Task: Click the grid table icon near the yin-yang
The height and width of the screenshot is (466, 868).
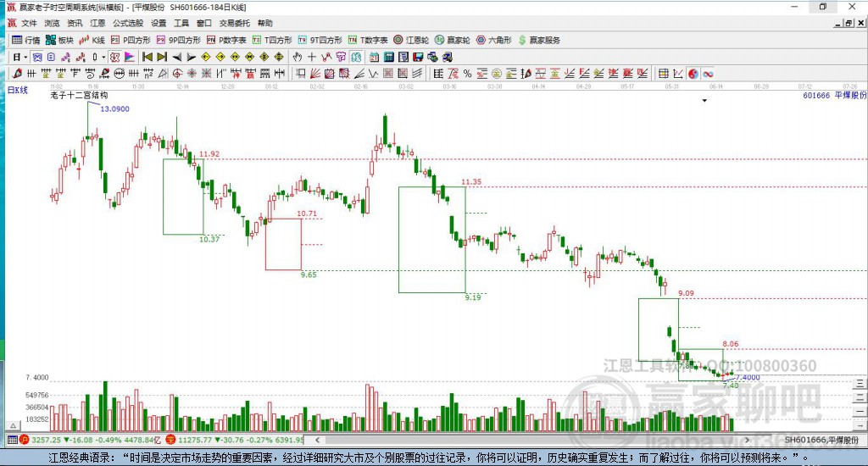Action: coord(663,73)
